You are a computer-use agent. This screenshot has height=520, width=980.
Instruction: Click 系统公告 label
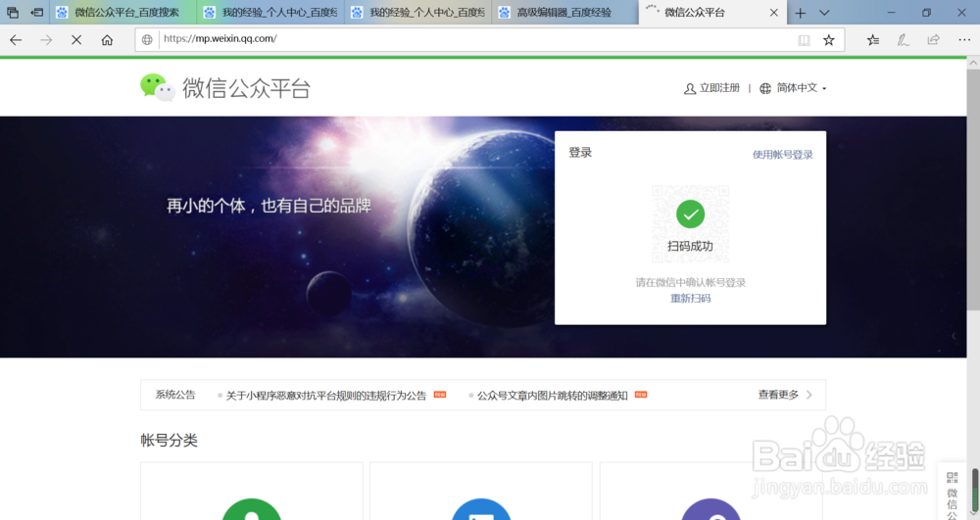click(x=175, y=395)
